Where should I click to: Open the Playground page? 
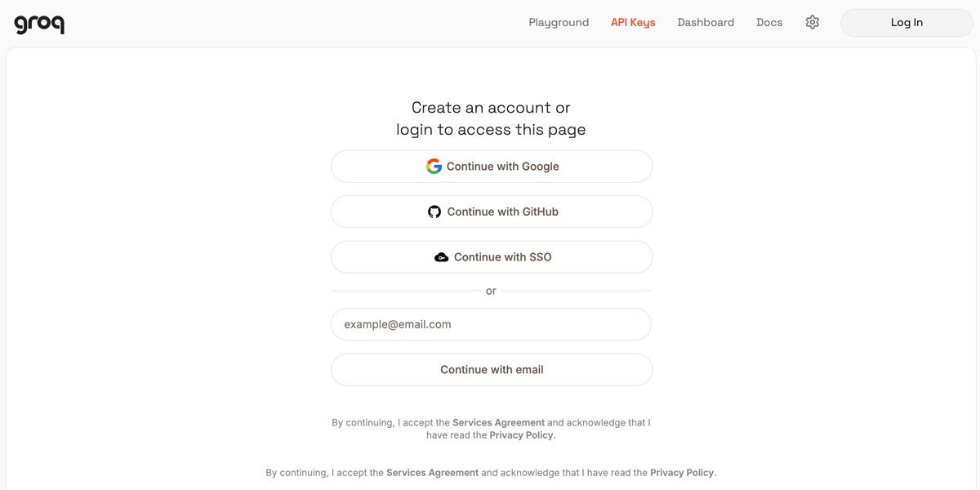pos(559,22)
